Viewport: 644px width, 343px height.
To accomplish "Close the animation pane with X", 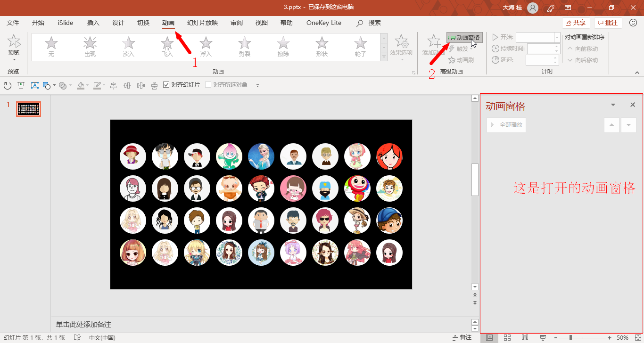I will click(633, 105).
